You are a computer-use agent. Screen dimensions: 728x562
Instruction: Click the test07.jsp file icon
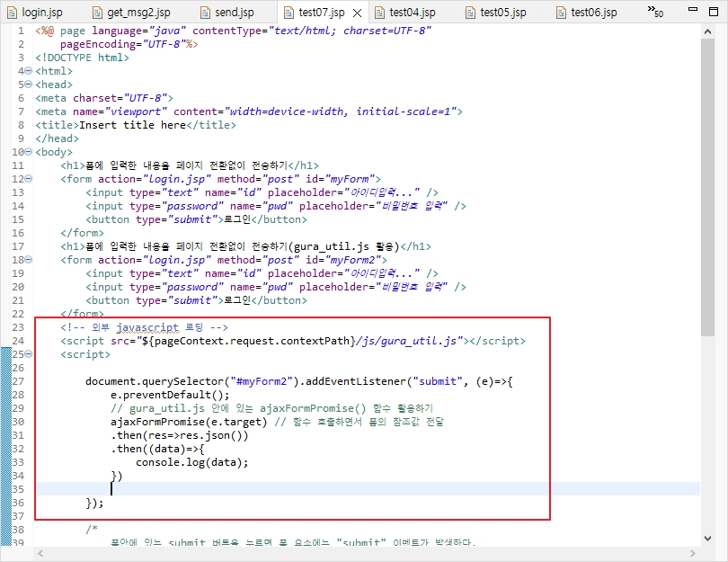pyautogui.click(x=289, y=13)
